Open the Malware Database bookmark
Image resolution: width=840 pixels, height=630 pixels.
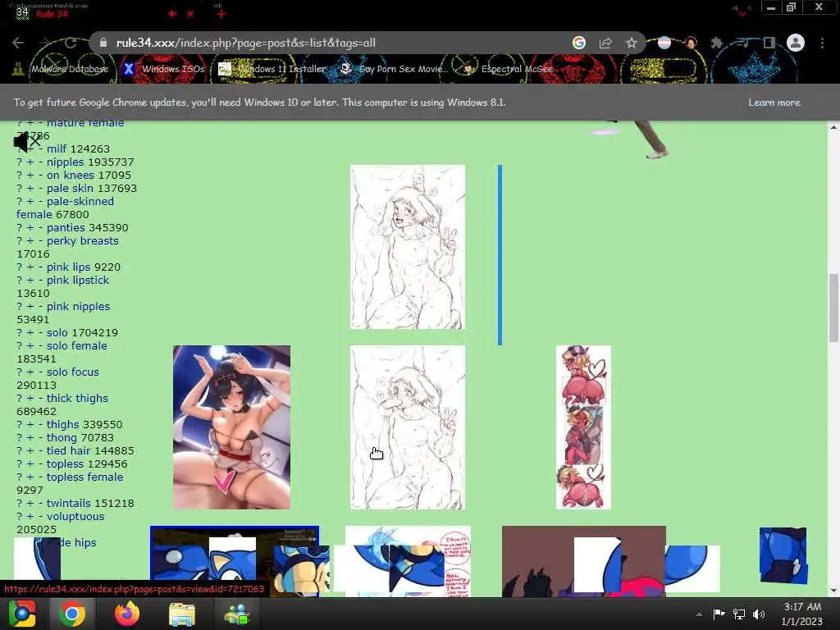click(x=60, y=69)
